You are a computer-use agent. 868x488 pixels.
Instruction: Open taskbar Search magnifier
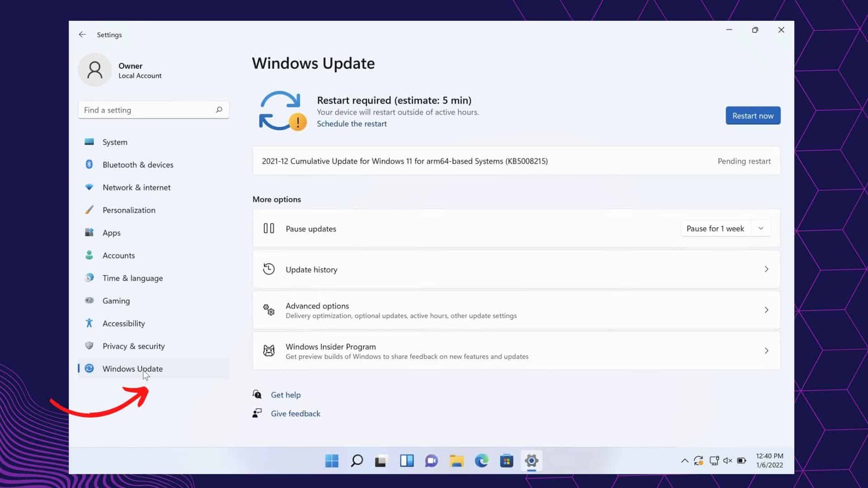pos(357,461)
